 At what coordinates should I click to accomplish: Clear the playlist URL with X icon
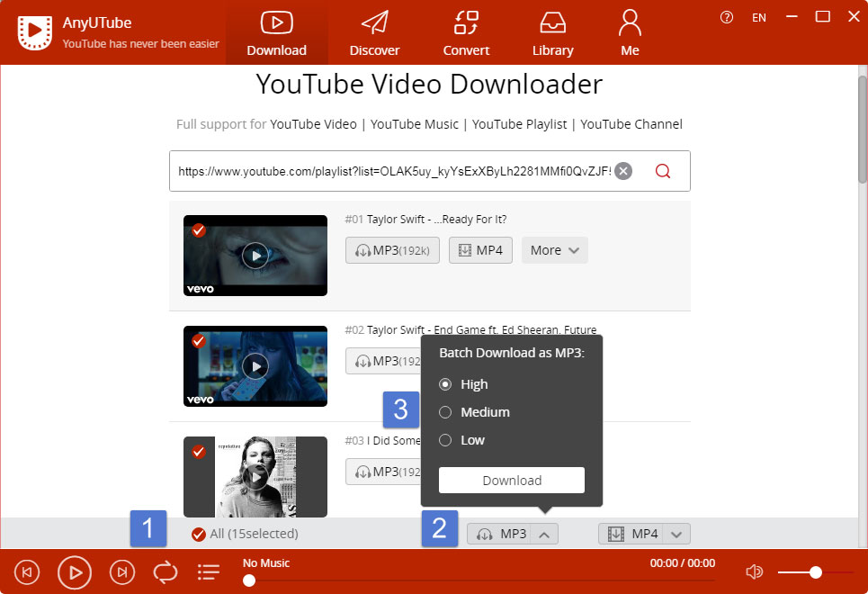coord(623,171)
